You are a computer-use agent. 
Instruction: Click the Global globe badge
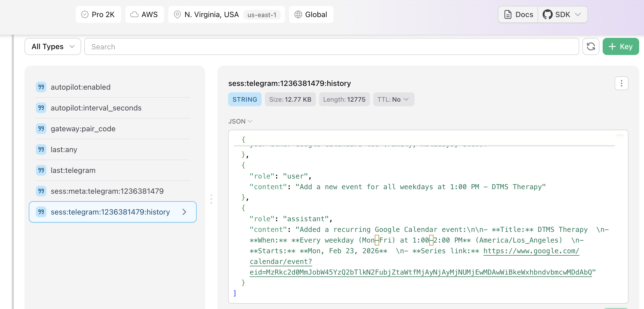pyautogui.click(x=311, y=14)
